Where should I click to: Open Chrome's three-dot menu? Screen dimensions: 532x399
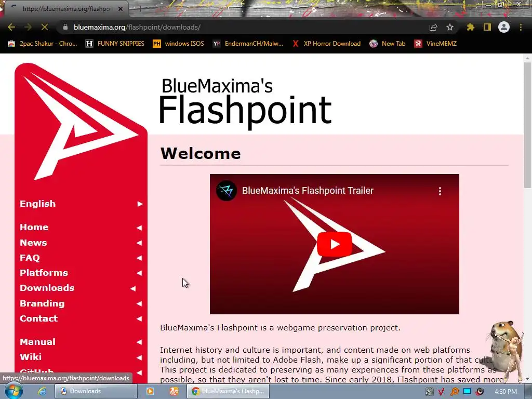(x=521, y=27)
